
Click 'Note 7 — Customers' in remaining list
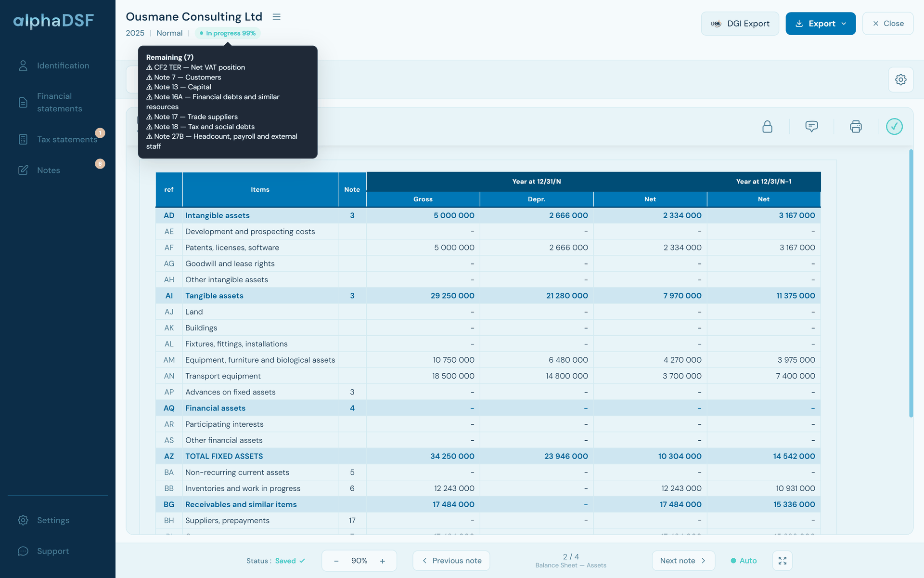pos(184,77)
